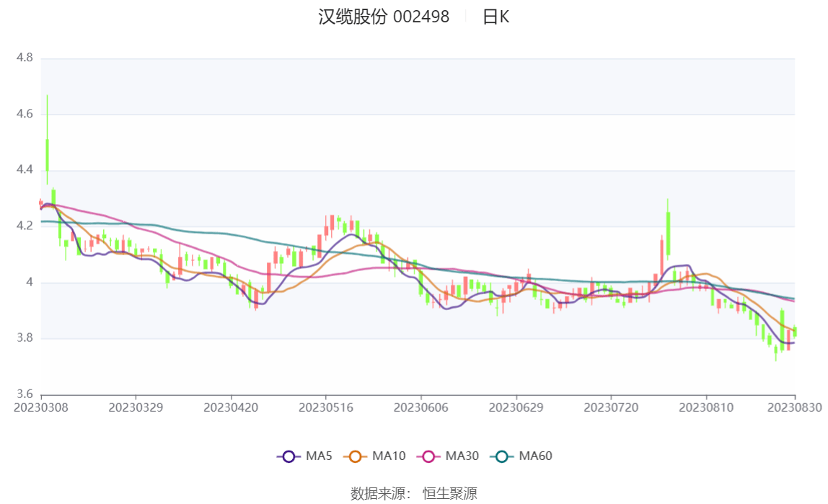Toggle the MA10 legend series
This screenshot has width=828, height=504.
pos(376,456)
